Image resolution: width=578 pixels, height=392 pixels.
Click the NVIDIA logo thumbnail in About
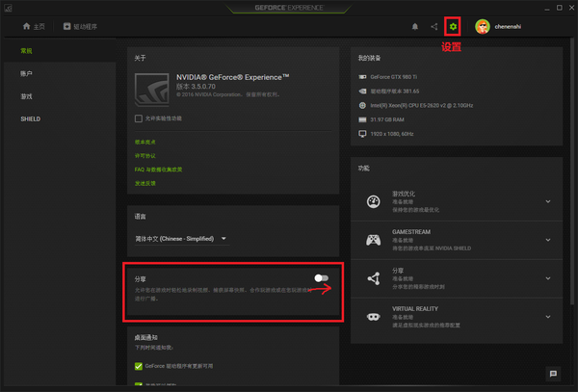click(152, 90)
